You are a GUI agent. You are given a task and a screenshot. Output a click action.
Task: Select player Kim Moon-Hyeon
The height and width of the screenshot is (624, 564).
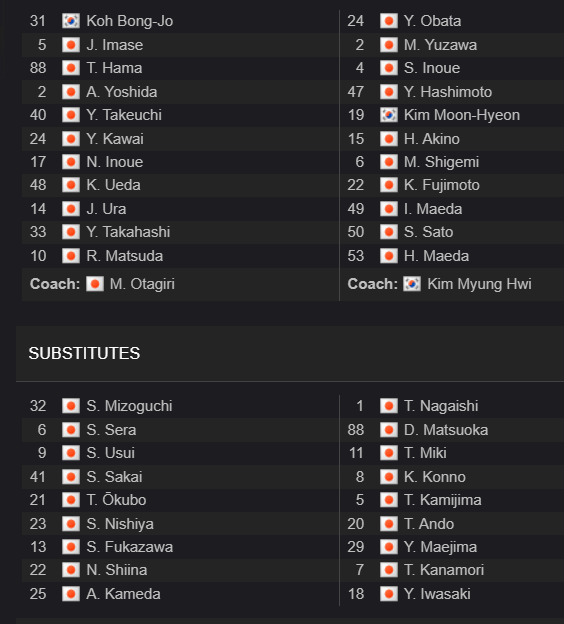pos(462,115)
